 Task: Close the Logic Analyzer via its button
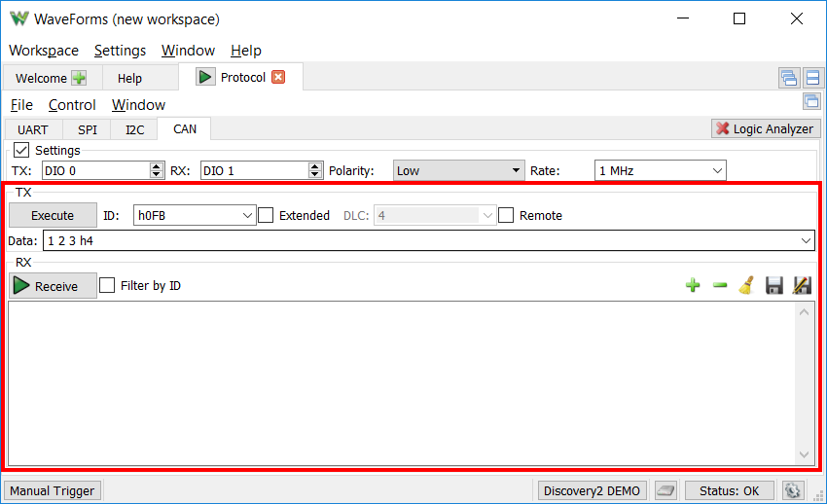[x=766, y=128]
